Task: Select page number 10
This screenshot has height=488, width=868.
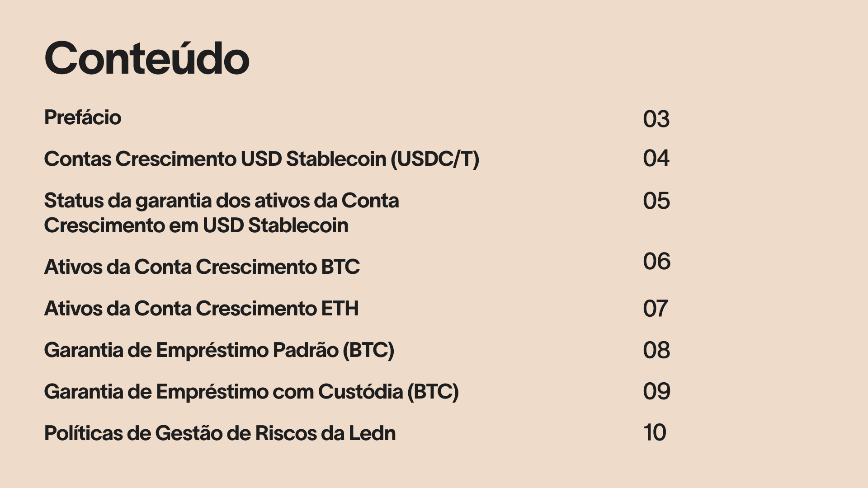Action: [655, 433]
